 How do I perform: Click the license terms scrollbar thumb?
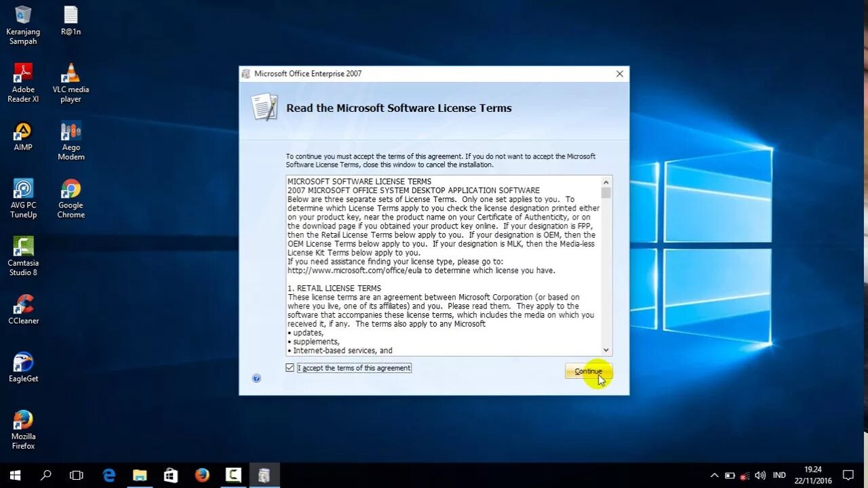606,192
